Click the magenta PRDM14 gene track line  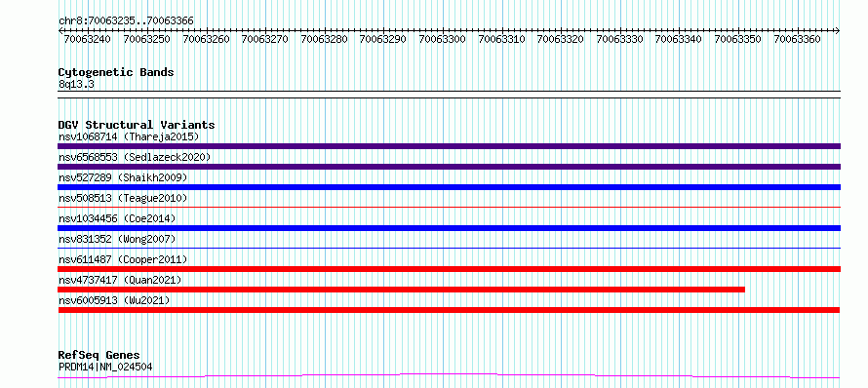[449, 376]
